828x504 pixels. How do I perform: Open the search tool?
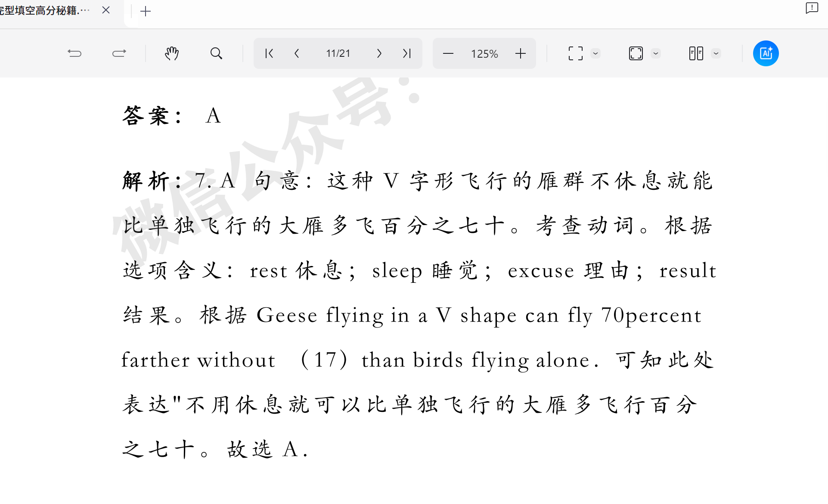tap(217, 53)
